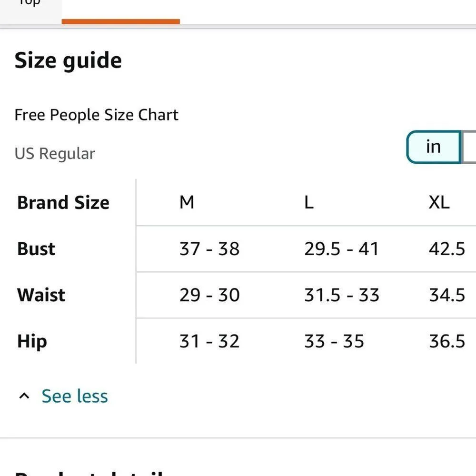Collapse size guide using the up chevron
This screenshot has height=476, width=476.
coord(24,396)
